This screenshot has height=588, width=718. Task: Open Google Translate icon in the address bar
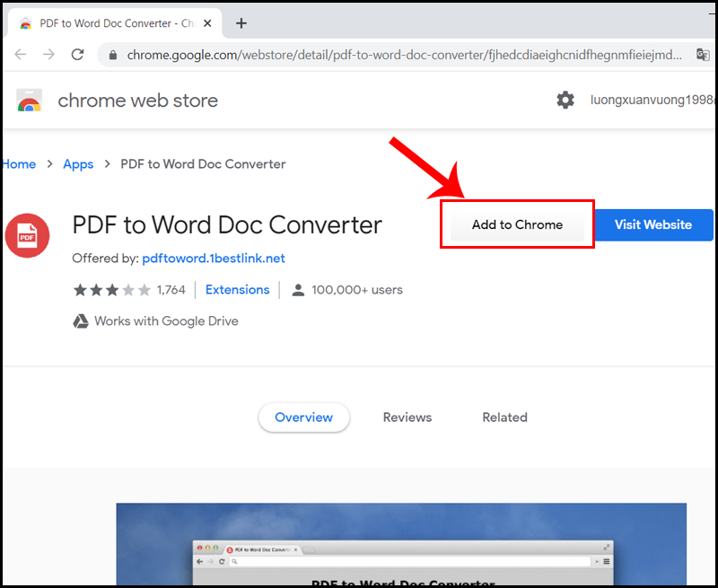point(703,55)
